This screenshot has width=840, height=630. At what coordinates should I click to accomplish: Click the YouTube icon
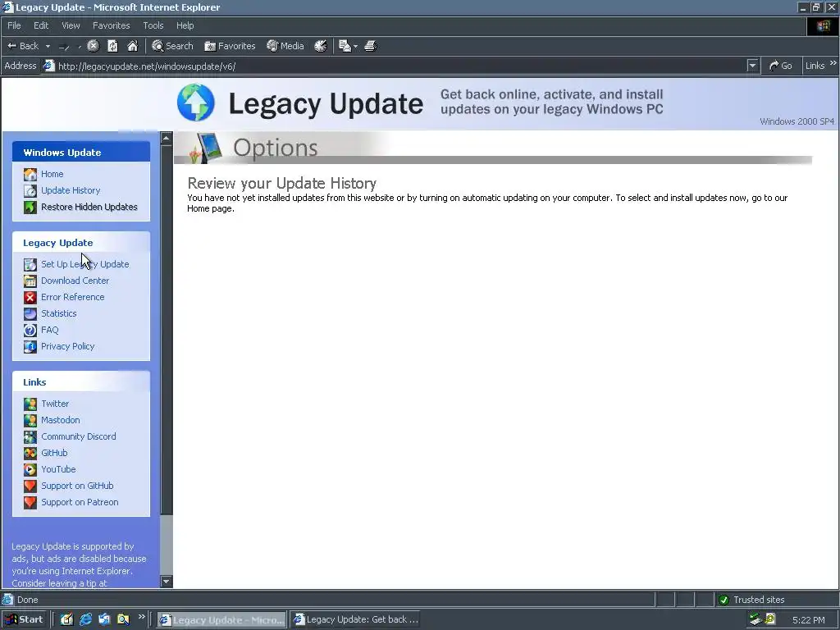30,470
